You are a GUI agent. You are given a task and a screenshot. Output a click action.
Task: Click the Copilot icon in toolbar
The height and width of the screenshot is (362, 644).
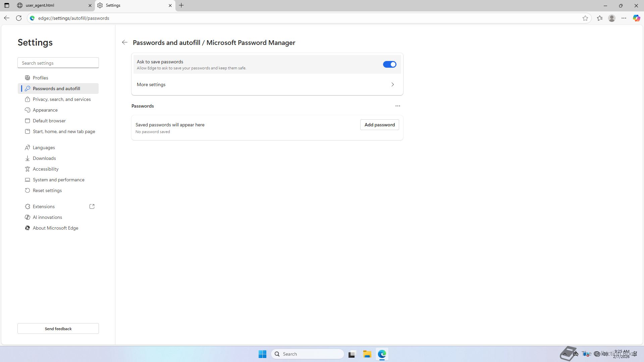pos(636,18)
